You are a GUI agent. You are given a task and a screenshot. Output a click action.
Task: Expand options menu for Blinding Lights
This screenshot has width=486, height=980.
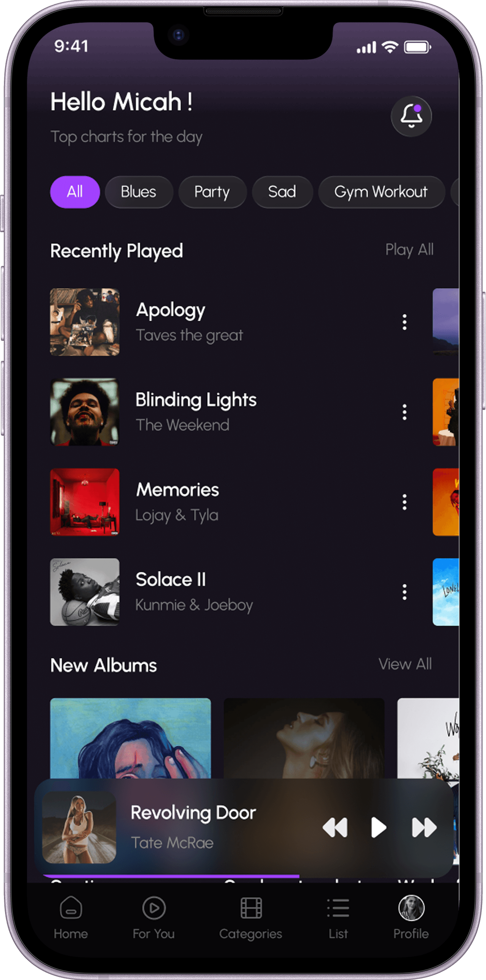pyautogui.click(x=404, y=412)
